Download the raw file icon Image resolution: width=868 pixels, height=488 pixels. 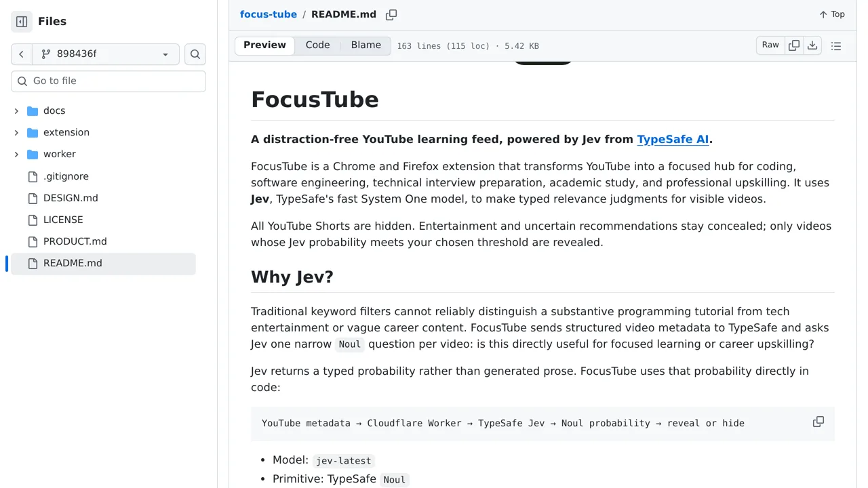[812, 45]
